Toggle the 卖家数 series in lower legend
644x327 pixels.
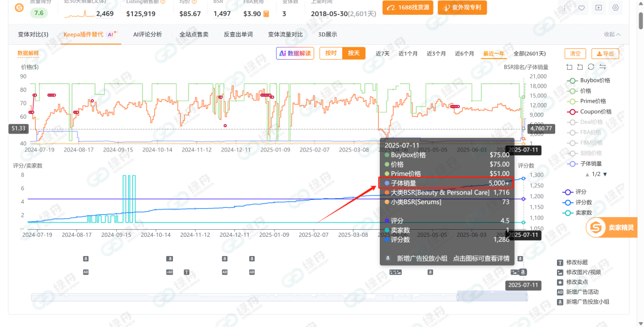click(x=577, y=213)
